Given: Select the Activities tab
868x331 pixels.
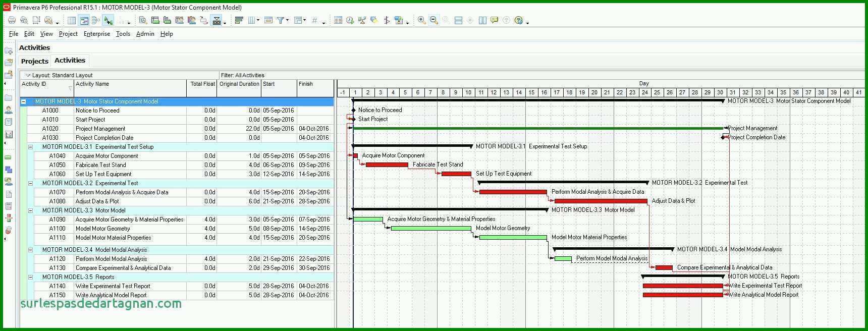Looking at the screenshot, I should pyautogui.click(x=70, y=60).
